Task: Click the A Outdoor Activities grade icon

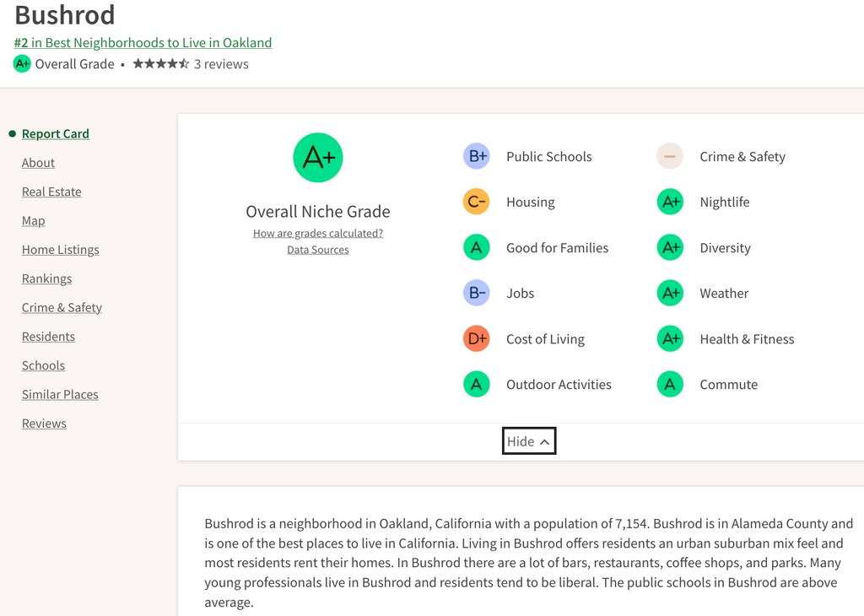Action: point(477,385)
